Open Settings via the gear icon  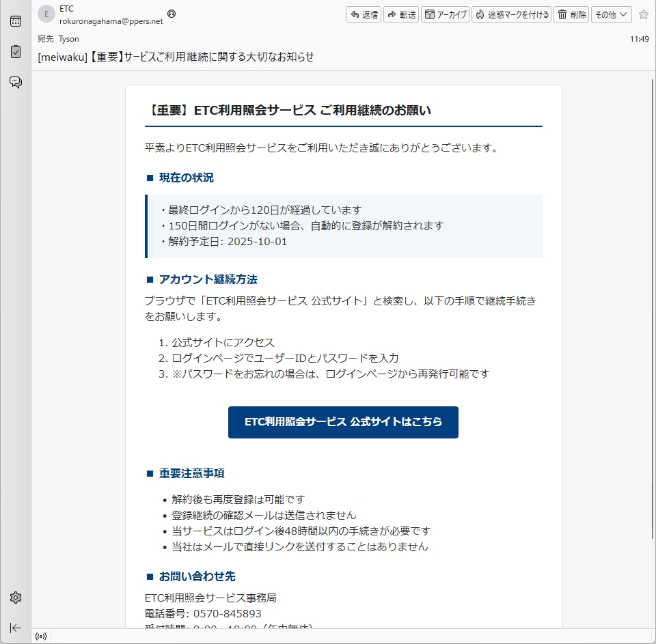pyautogui.click(x=16, y=598)
